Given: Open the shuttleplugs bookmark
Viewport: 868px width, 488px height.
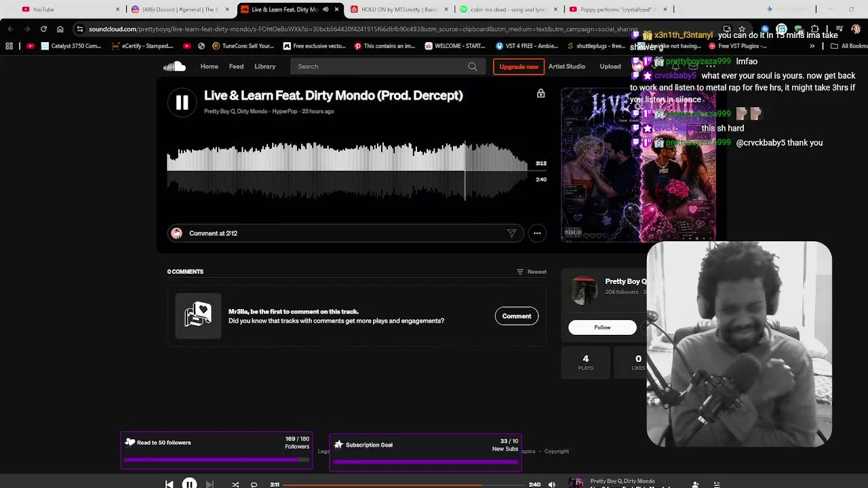Looking at the screenshot, I should [x=596, y=46].
